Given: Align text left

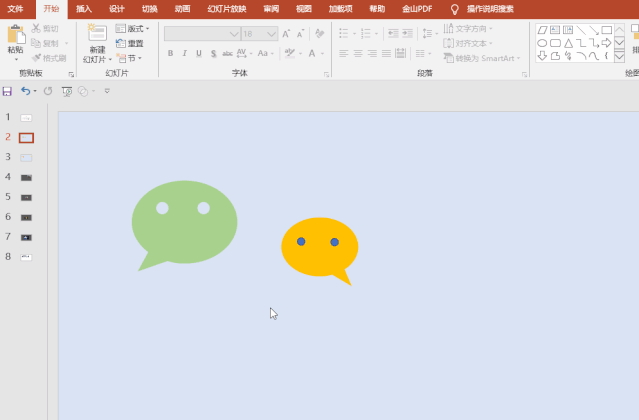Looking at the screenshot, I should (344, 53).
